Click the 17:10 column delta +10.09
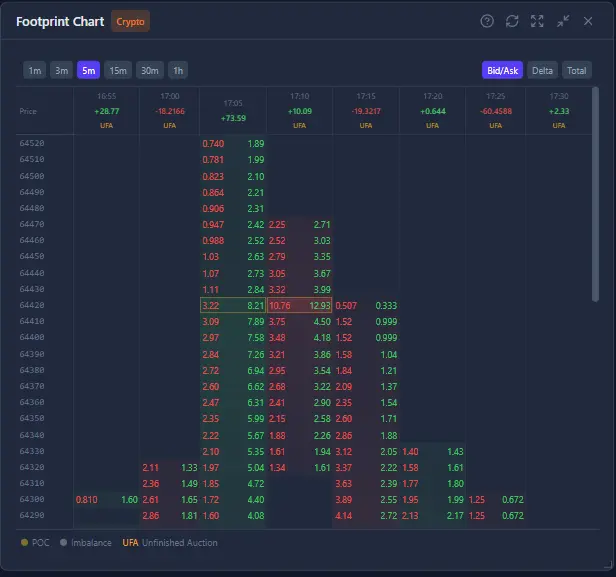The height and width of the screenshot is (577, 616). (300, 111)
